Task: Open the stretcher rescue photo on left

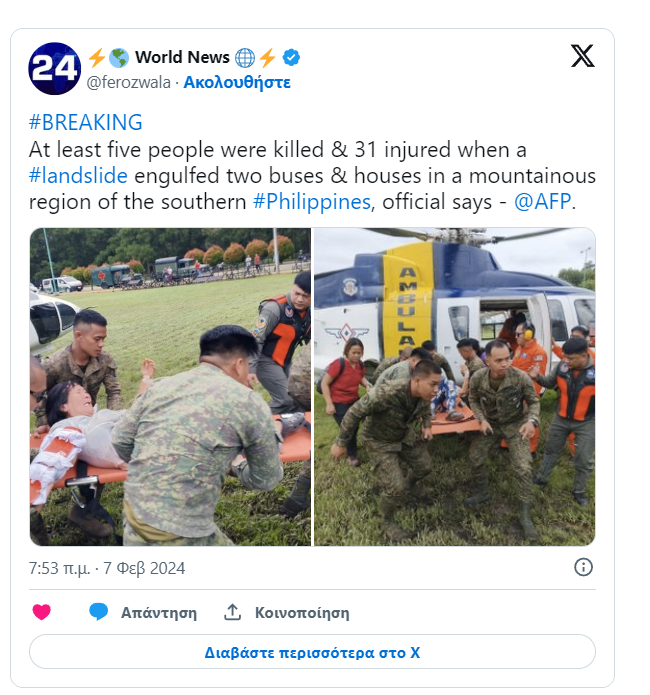Action: (x=170, y=387)
